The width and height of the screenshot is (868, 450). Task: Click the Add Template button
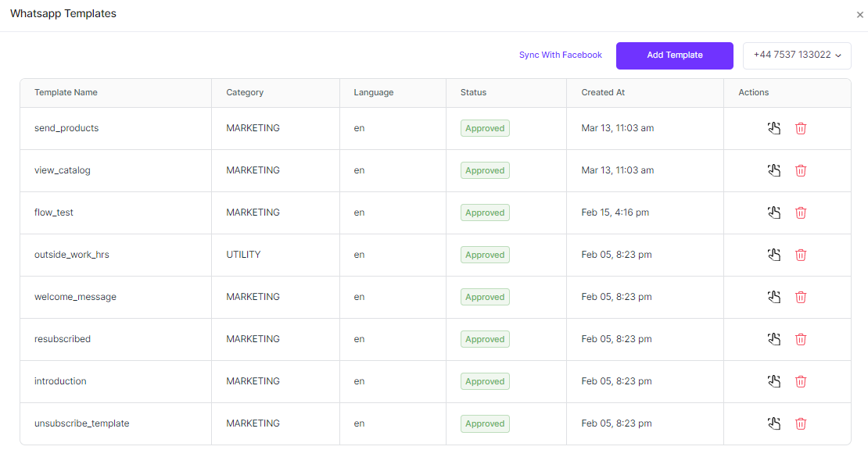pyautogui.click(x=674, y=55)
